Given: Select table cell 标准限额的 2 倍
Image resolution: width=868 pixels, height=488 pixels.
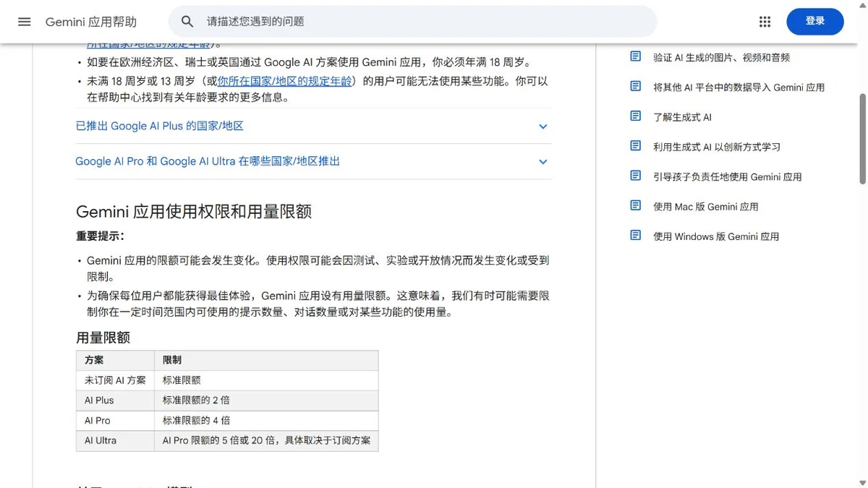Looking at the screenshot, I should click(x=266, y=401).
